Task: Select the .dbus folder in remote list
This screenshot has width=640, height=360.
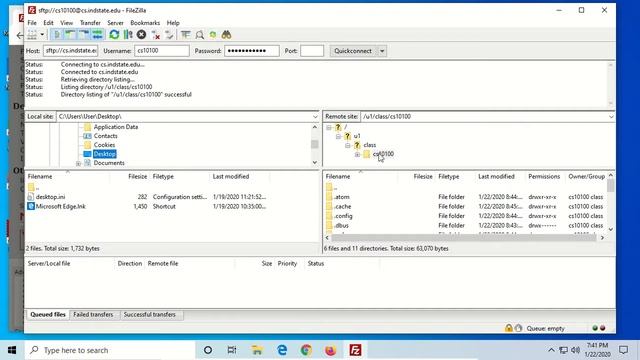Action: [x=341, y=225]
